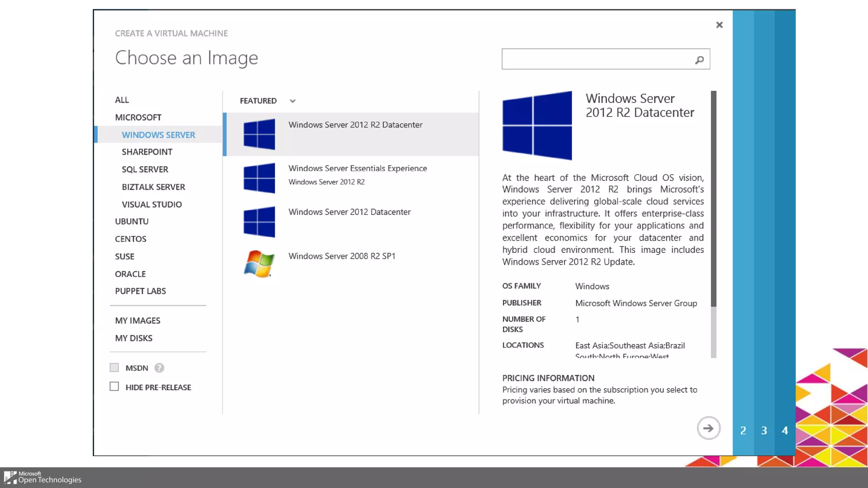The height and width of the screenshot is (488, 868).
Task: Check the Hide Pre-Release checkbox
Action: pyautogui.click(x=114, y=386)
